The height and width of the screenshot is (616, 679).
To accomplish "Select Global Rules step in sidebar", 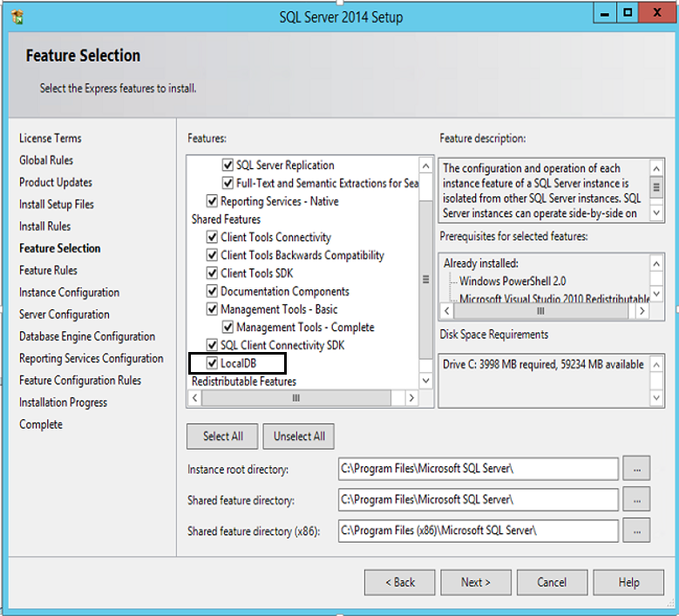I will coord(46,160).
